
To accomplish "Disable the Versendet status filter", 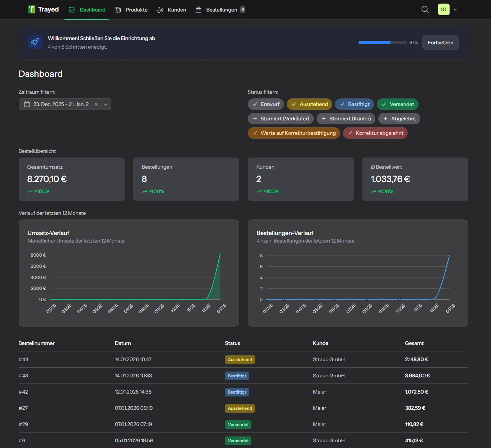I will 397,104.
